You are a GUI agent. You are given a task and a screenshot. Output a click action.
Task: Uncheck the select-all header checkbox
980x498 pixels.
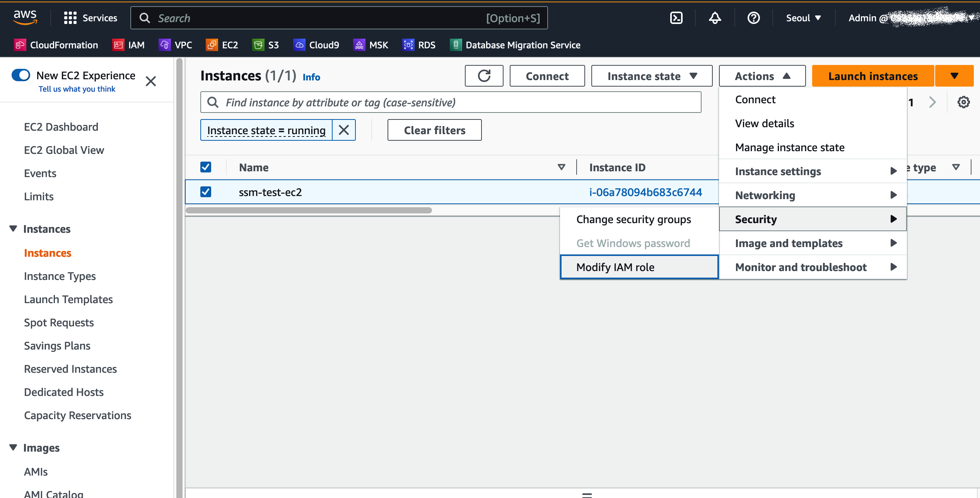pyautogui.click(x=206, y=167)
